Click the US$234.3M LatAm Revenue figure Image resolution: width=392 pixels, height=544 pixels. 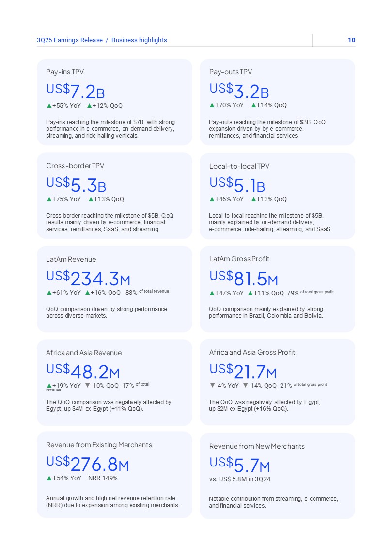click(x=88, y=278)
